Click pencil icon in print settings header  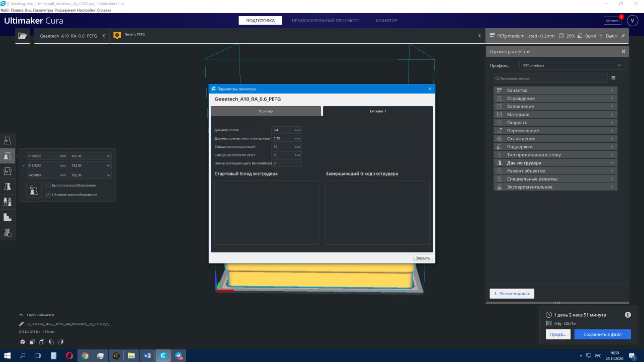623,36
